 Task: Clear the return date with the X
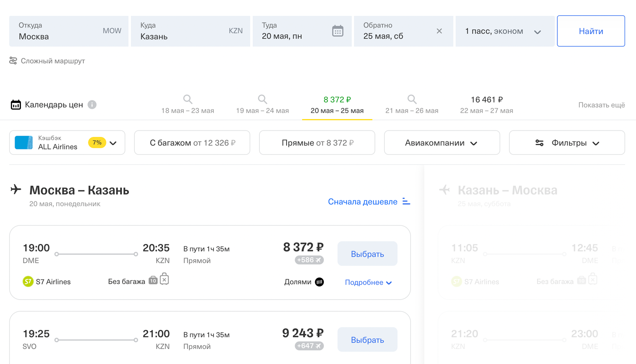pyautogui.click(x=439, y=31)
